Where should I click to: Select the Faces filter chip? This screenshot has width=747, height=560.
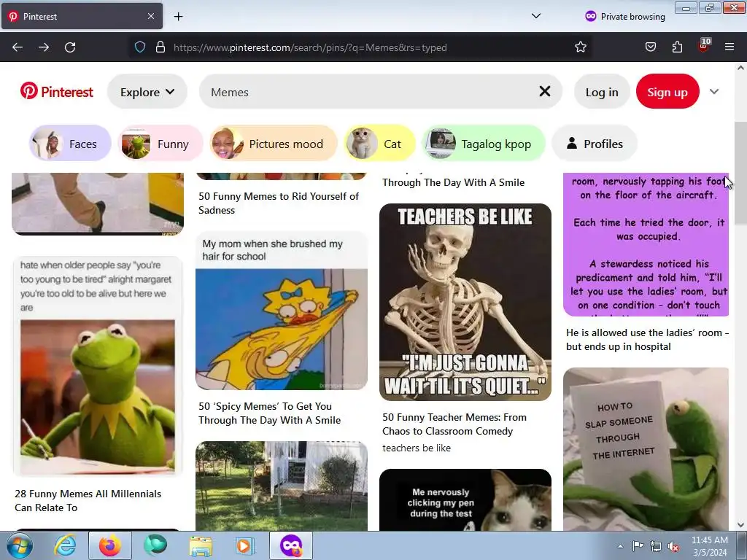[70, 144]
